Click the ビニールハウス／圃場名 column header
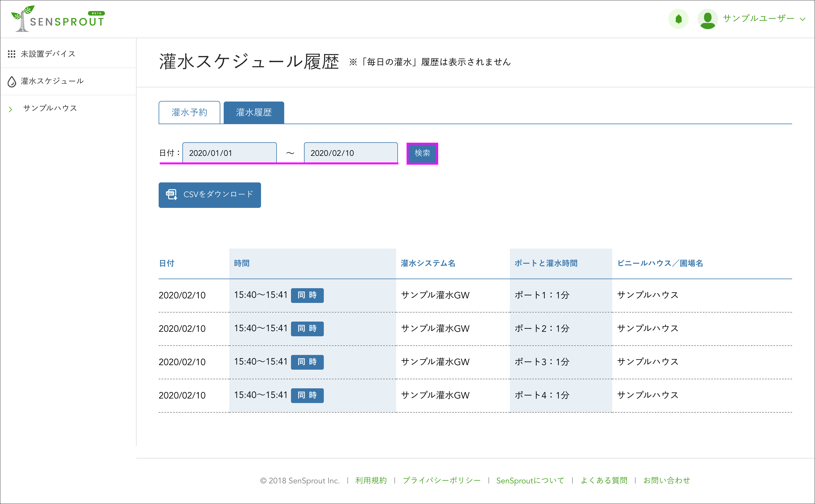This screenshot has height=504, width=815. (x=660, y=263)
